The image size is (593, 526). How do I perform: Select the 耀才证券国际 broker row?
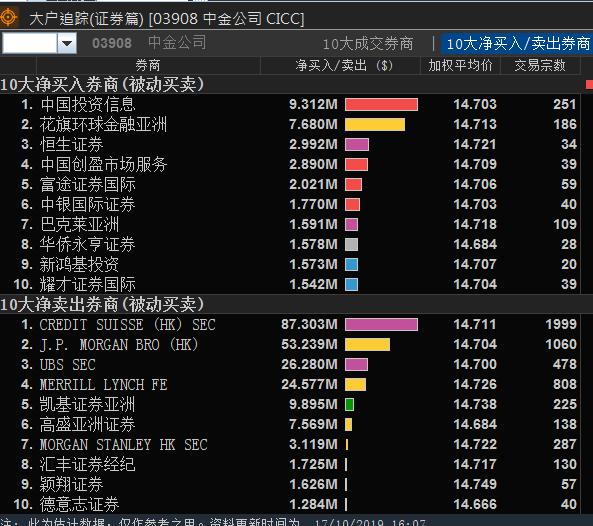pyautogui.click(x=290, y=284)
